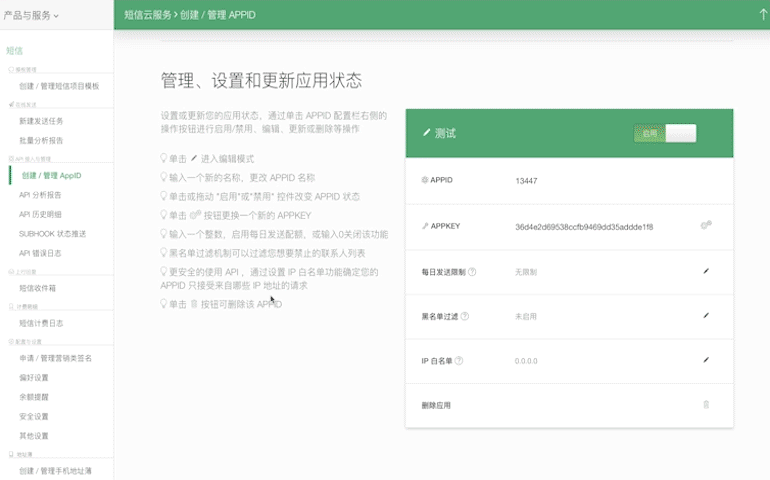Click the up arrow icon in the header

tap(763, 15)
